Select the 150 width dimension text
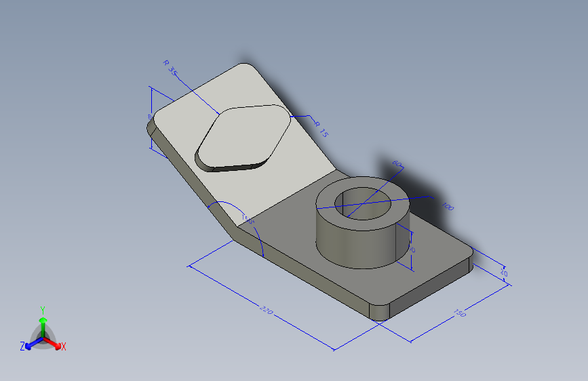 coord(459,313)
